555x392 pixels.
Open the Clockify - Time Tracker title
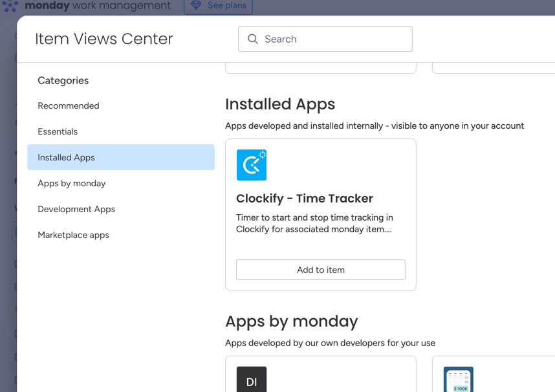pyautogui.click(x=305, y=199)
